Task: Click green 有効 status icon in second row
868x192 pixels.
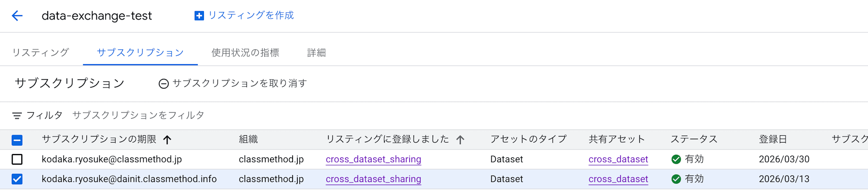Action: (x=676, y=179)
